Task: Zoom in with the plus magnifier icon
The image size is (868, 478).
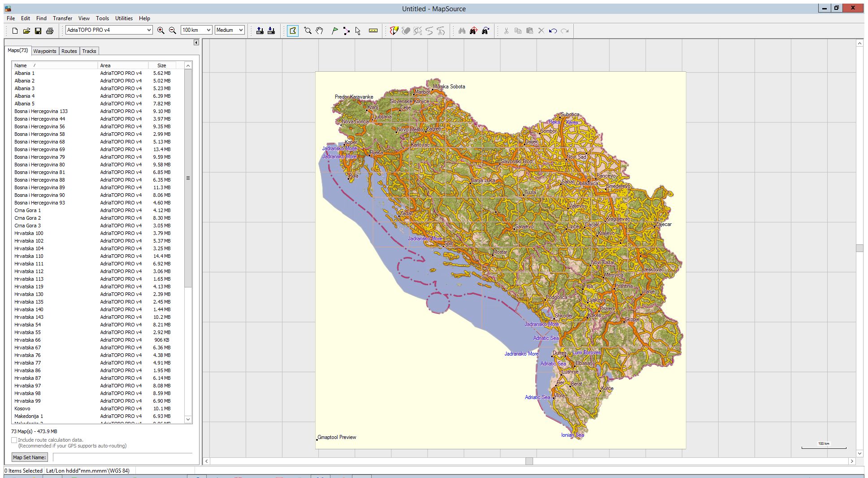Action: 161,30
